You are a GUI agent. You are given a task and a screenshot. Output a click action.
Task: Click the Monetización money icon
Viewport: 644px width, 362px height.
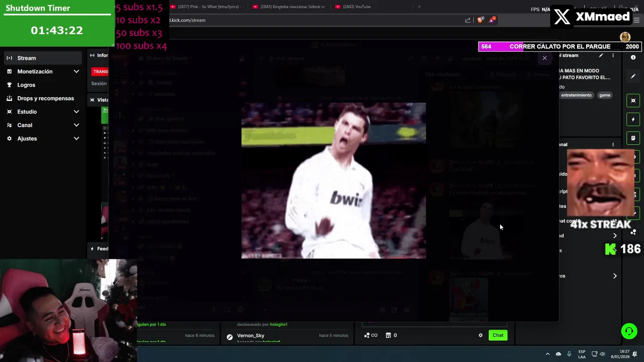point(9,71)
